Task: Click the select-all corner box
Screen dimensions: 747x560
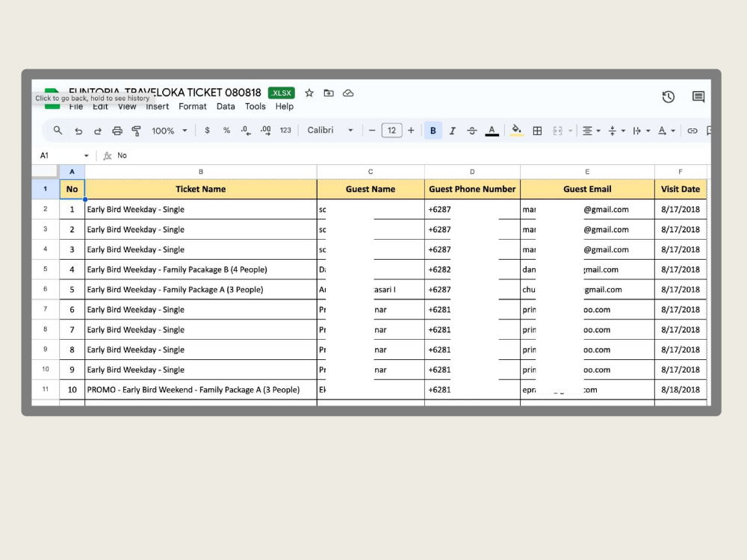Action: click(x=46, y=172)
